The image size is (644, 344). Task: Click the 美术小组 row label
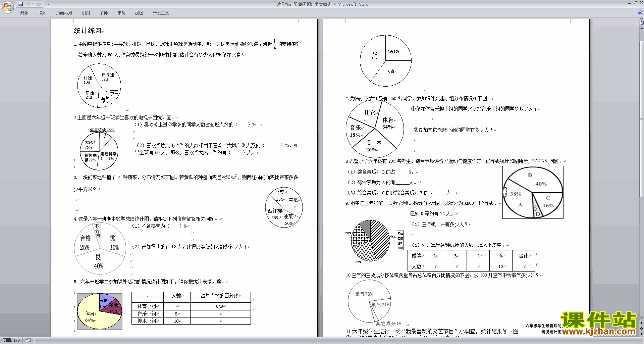147,321
